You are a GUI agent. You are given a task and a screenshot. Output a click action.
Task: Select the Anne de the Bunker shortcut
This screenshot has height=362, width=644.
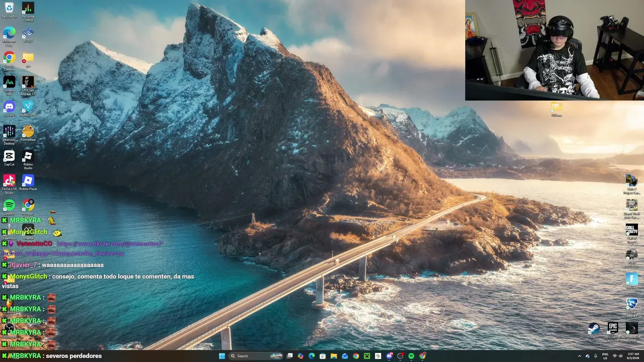click(631, 332)
